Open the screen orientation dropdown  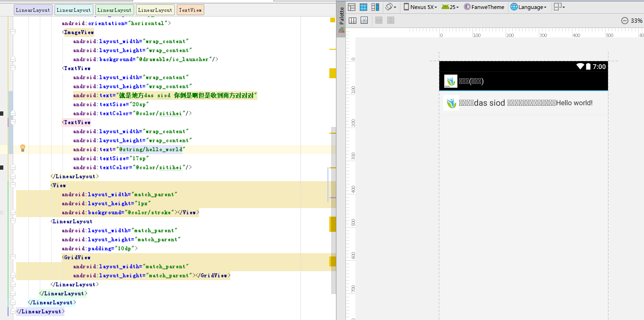[391, 7]
